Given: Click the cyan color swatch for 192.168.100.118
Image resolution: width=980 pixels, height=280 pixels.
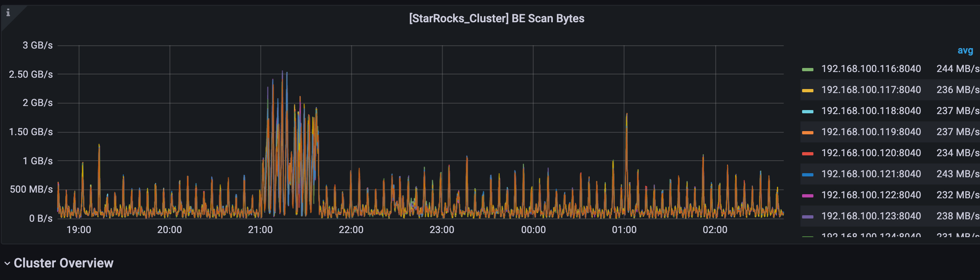Looking at the screenshot, I should tap(807, 112).
